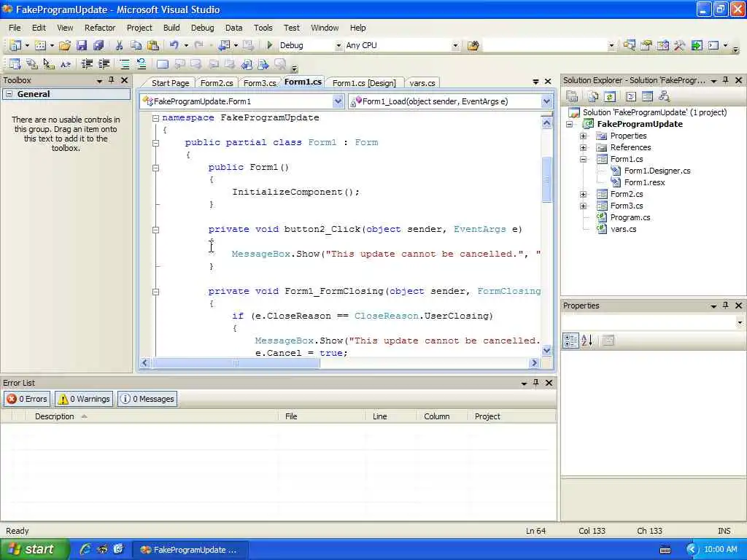Open the Any CPU platform dropdown
Viewport: 747px width, 560px height.
455,45
